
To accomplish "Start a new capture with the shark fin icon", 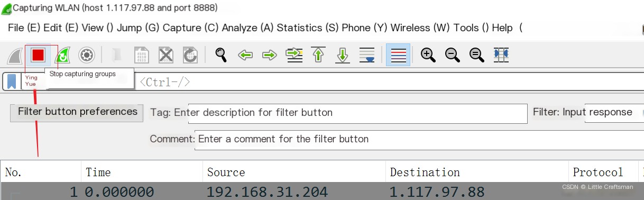I will pos(14,55).
